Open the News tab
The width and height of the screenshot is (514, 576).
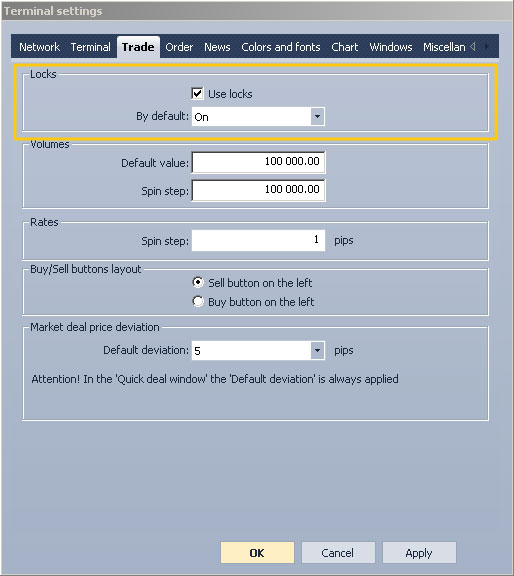pos(217,47)
